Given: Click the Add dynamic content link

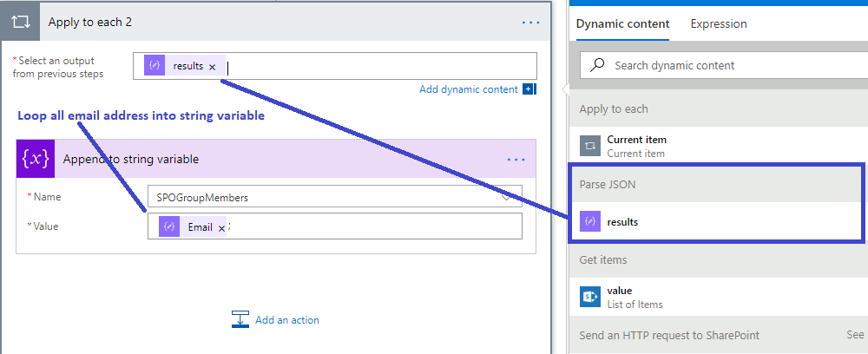Looking at the screenshot, I should [x=469, y=89].
